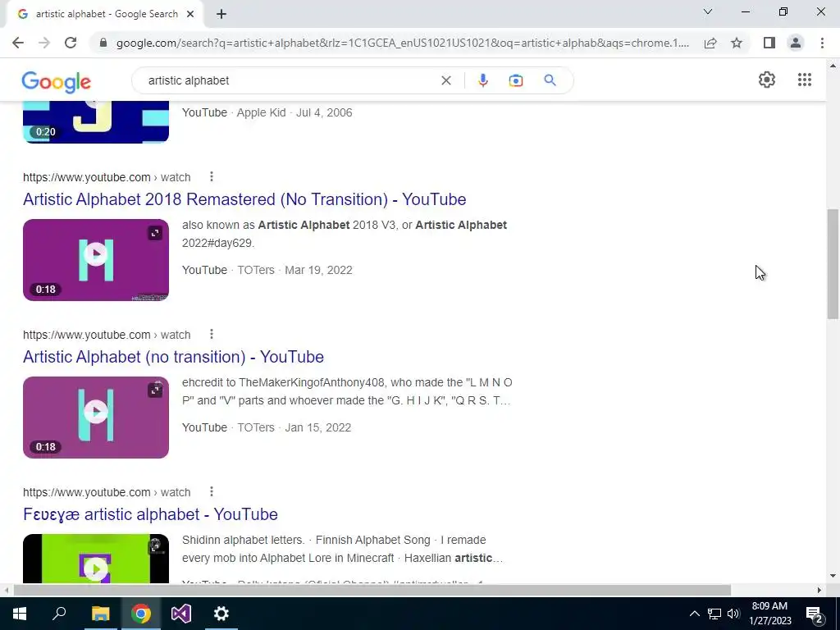This screenshot has width=840, height=630.
Task: Go to the Google homepage via the logo
Action: [57, 82]
